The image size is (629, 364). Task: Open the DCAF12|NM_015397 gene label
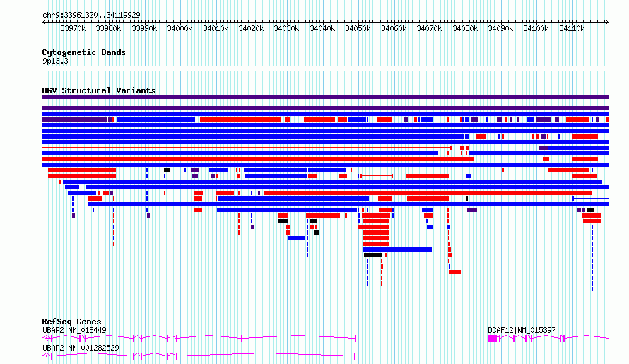tap(522, 330)
